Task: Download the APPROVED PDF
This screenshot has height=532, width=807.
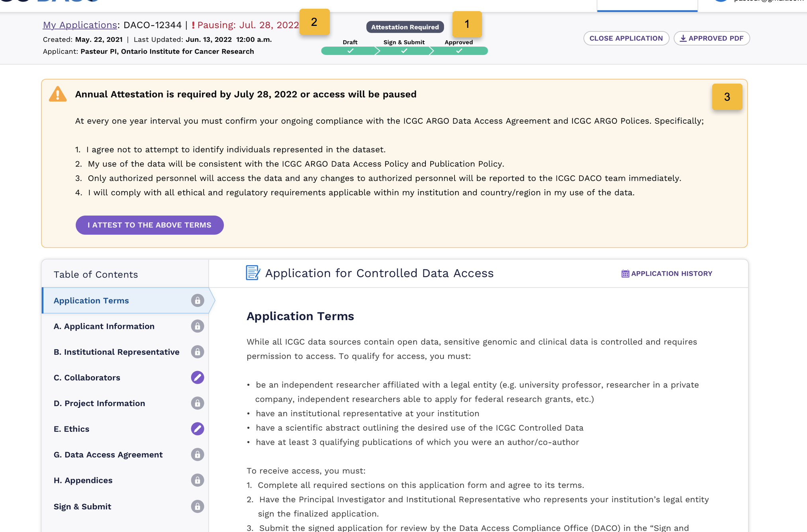Action: (x=711, y=38)
